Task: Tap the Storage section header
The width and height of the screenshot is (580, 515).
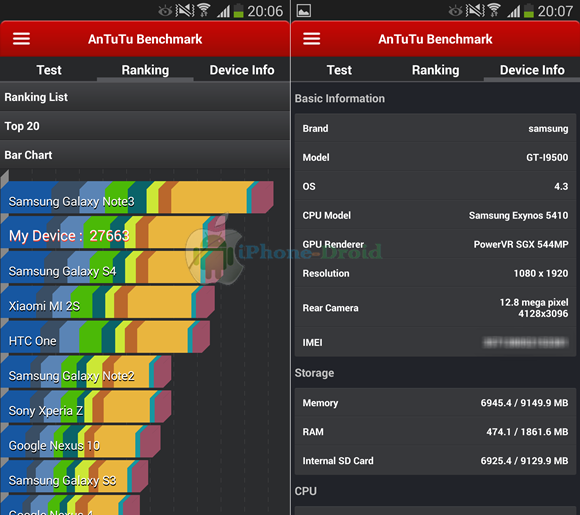Action: pyautogui.click(x=314, y=373)
